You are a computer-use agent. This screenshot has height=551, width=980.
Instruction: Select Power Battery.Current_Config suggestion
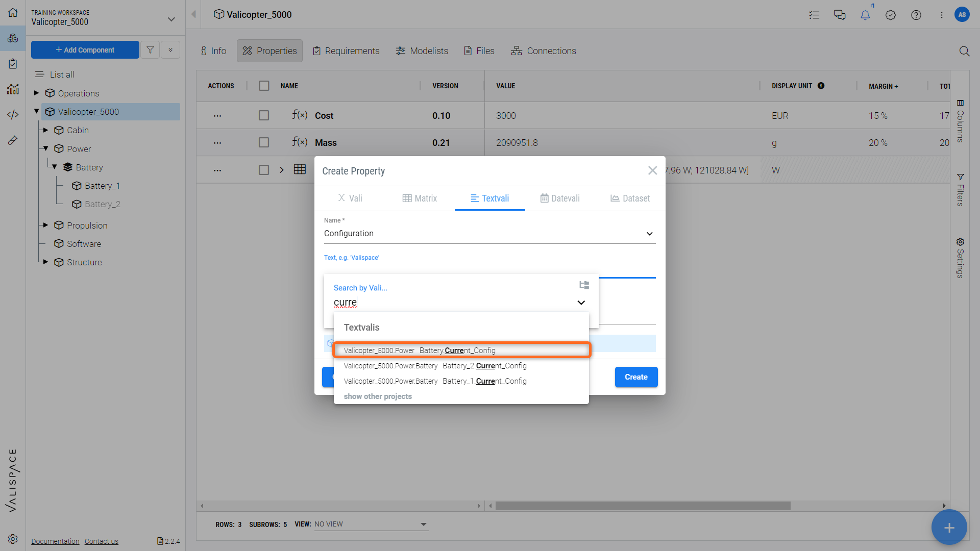click(x=461, y=350)
